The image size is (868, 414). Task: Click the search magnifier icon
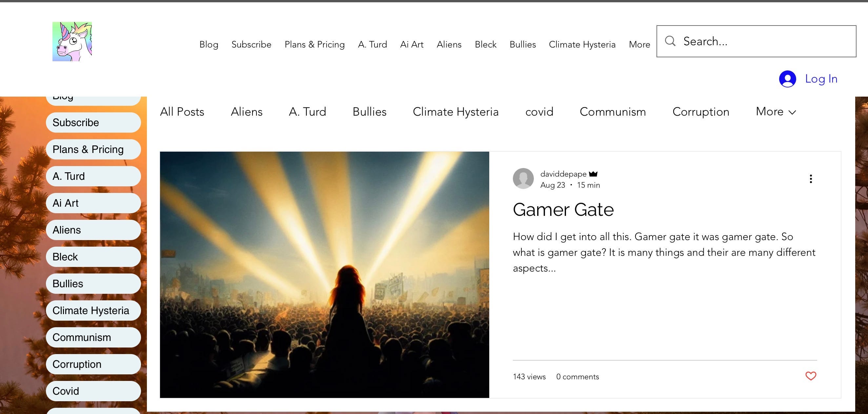pyautogui.click(x=670, y=41)
